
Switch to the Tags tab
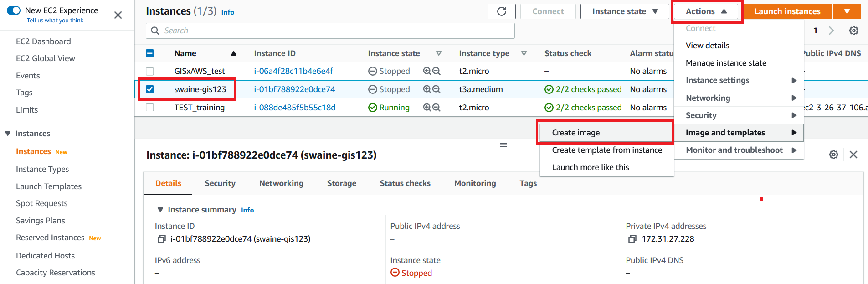pos(528,183)
